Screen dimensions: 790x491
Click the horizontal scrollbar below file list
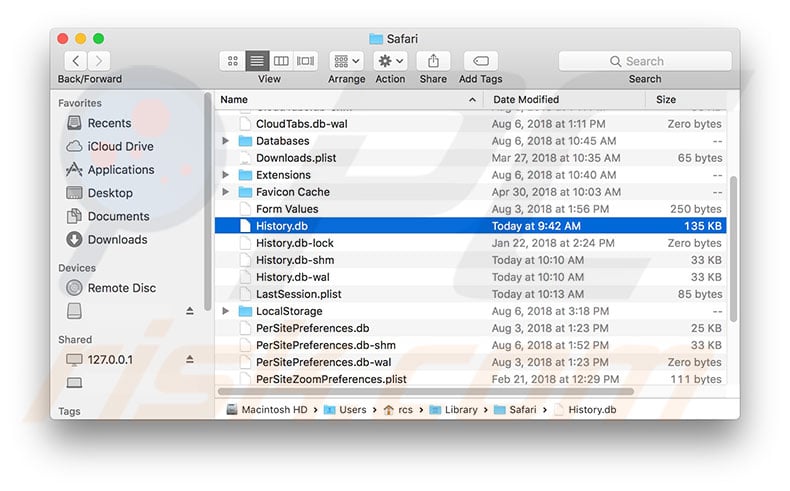point(426,391)
